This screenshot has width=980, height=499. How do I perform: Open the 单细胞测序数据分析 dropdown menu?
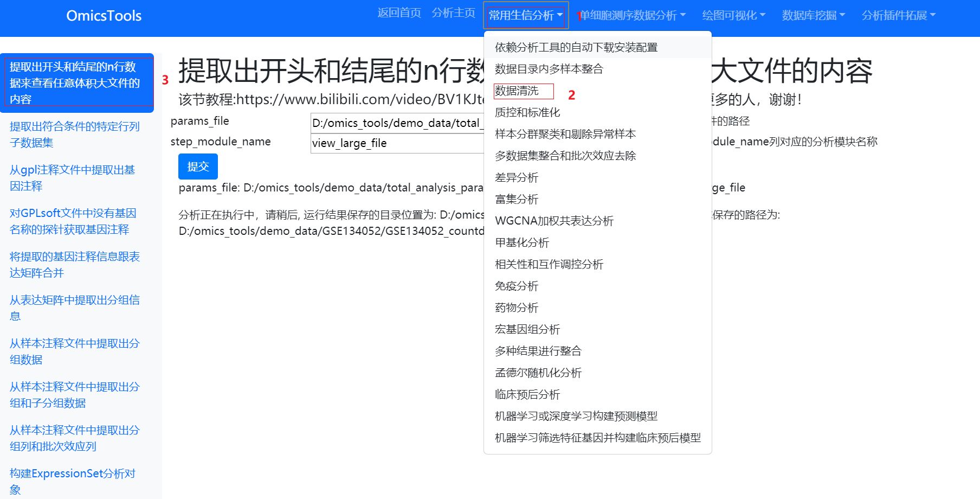(630, 15)
